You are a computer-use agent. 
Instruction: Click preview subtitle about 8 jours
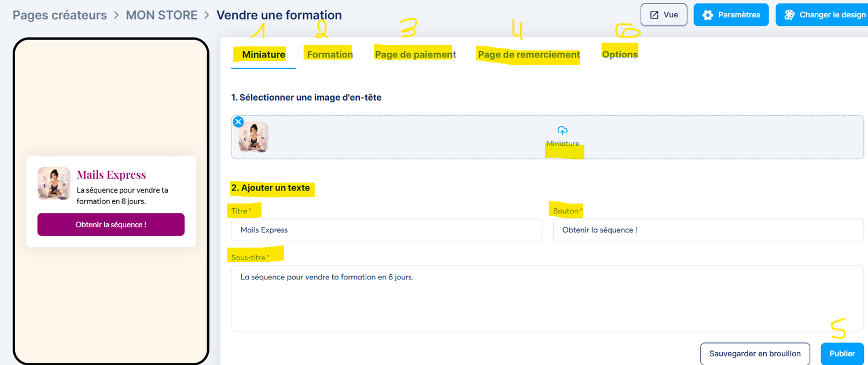[x=123, y=196]
